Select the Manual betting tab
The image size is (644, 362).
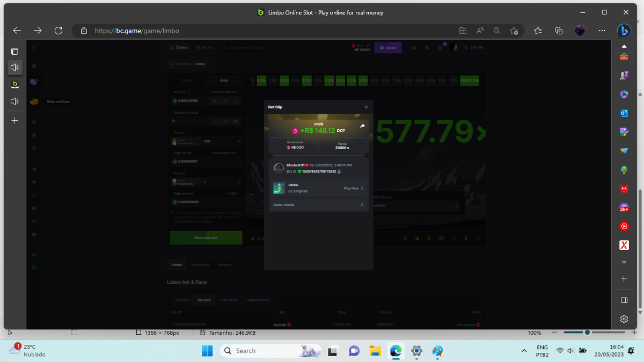[x=187, y=80]
